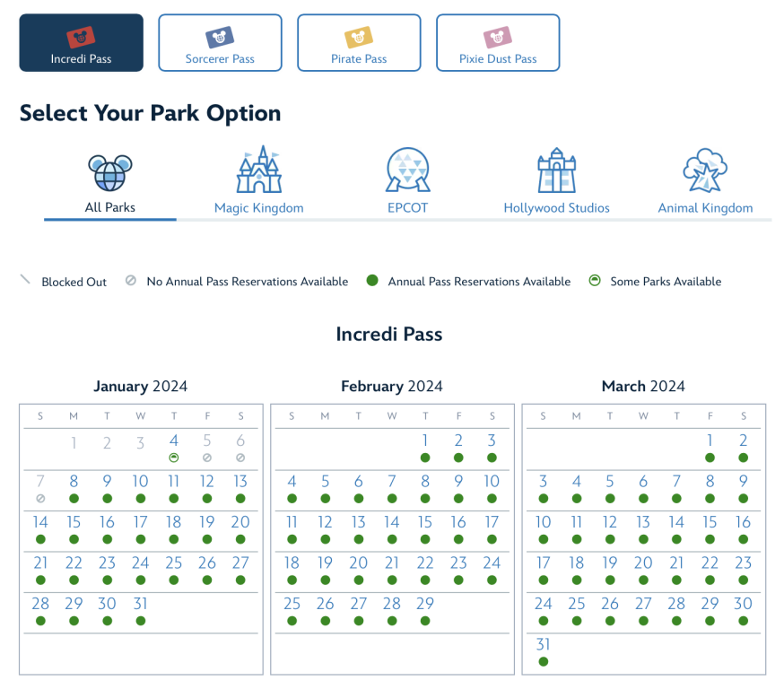Choose January 25 date
The width and height of the screenshot is (784, 689).
(173, 563)
